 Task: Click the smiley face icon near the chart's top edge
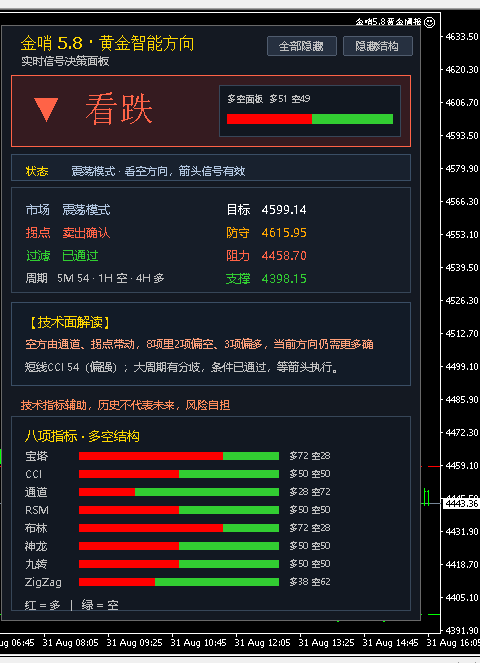[429, 22]
